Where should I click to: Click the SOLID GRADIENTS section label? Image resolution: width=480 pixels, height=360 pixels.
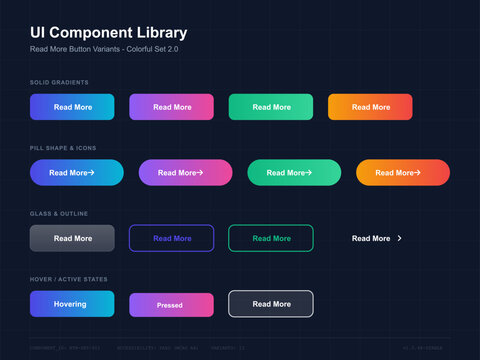point(59,82)
